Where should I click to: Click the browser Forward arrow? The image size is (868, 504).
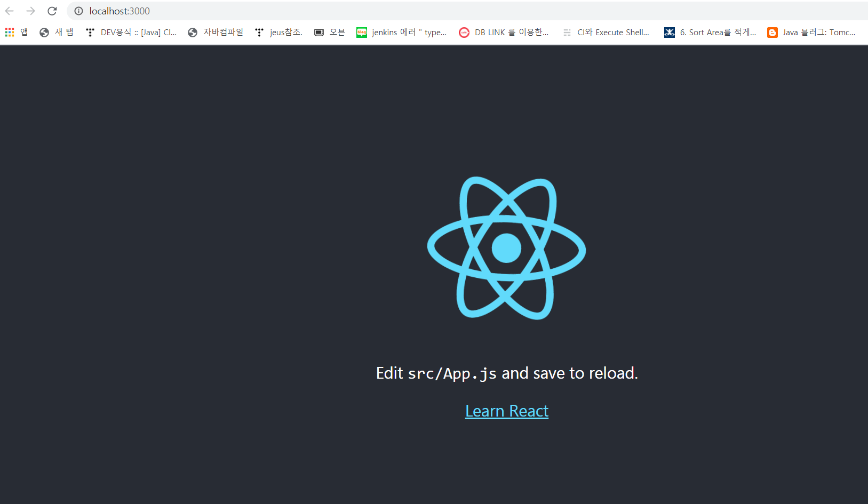pyautogui.click(x=30, y=11)
